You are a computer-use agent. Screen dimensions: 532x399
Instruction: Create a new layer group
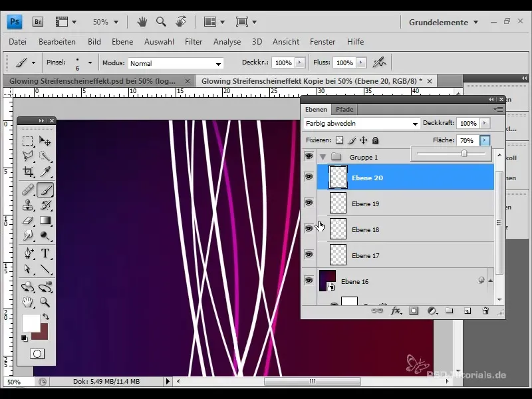coord(450,311)
